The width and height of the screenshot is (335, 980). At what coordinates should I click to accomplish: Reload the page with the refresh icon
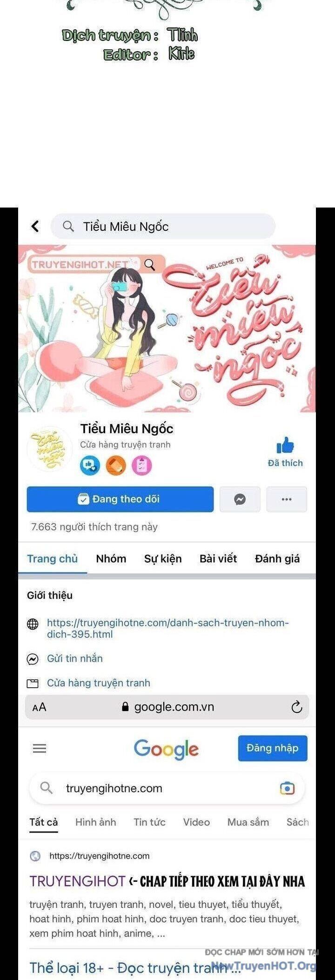pyautogui.click(x=296, y=707)
